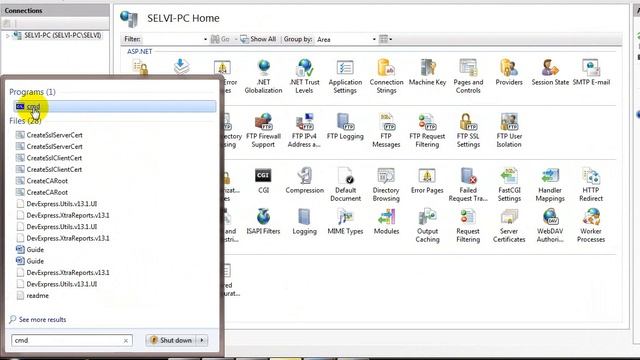This screenshot has width=640, height=360.
Task: Open .NET Trust Levels feature
Action: pyautogui.click(x=304, y=76)
